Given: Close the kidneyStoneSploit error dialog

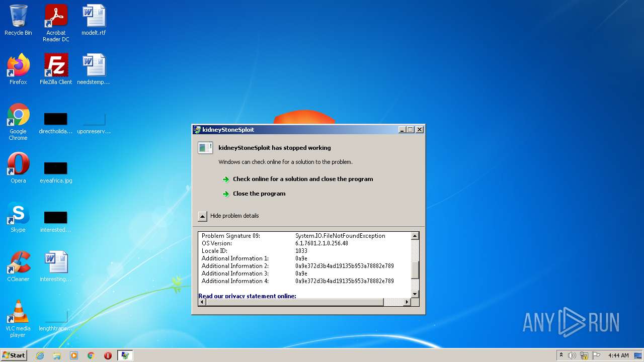Looking at the screenshot, I should point(420,130).
